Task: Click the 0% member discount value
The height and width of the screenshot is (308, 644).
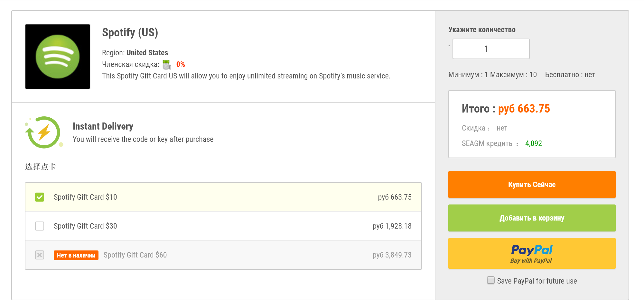Action: coord(181,64)
